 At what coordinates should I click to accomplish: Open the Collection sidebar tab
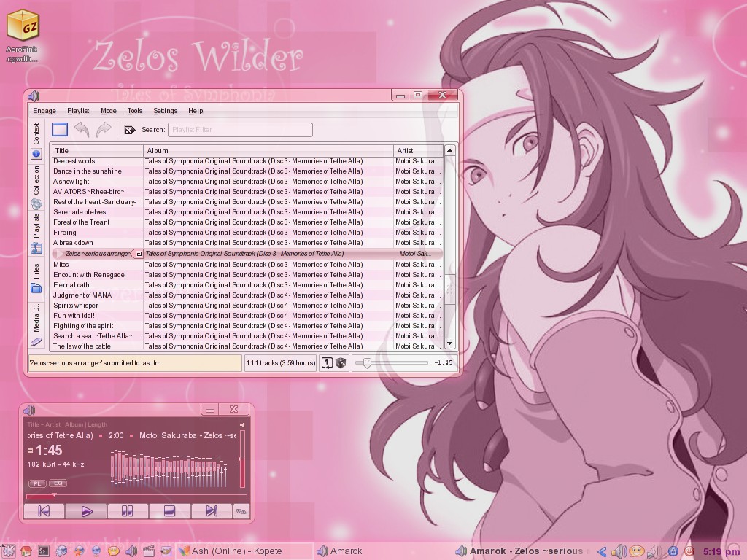[x=36, y=187]
